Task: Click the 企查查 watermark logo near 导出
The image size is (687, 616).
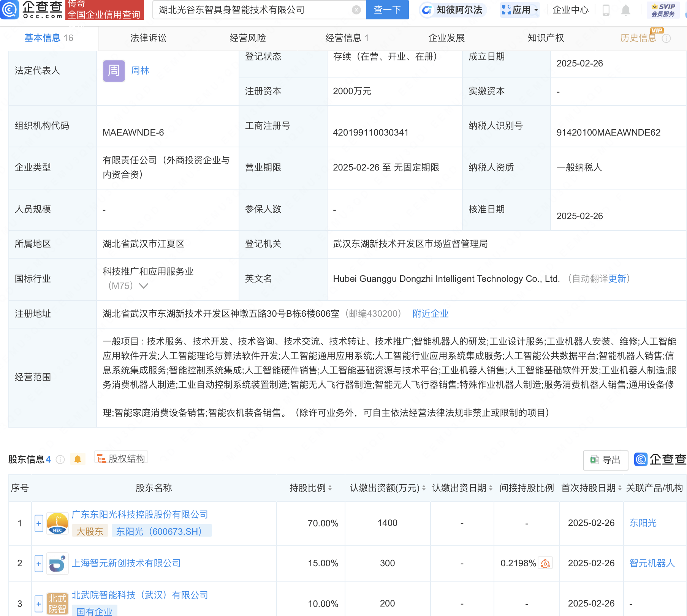Action: tap(660, 460)
